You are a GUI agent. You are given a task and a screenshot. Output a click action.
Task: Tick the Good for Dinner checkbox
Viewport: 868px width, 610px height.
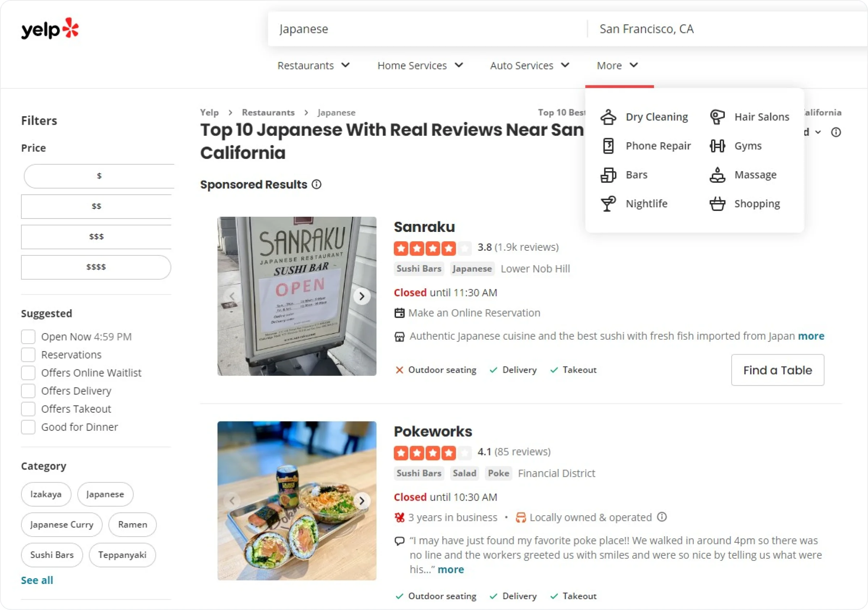click(28, 427)
